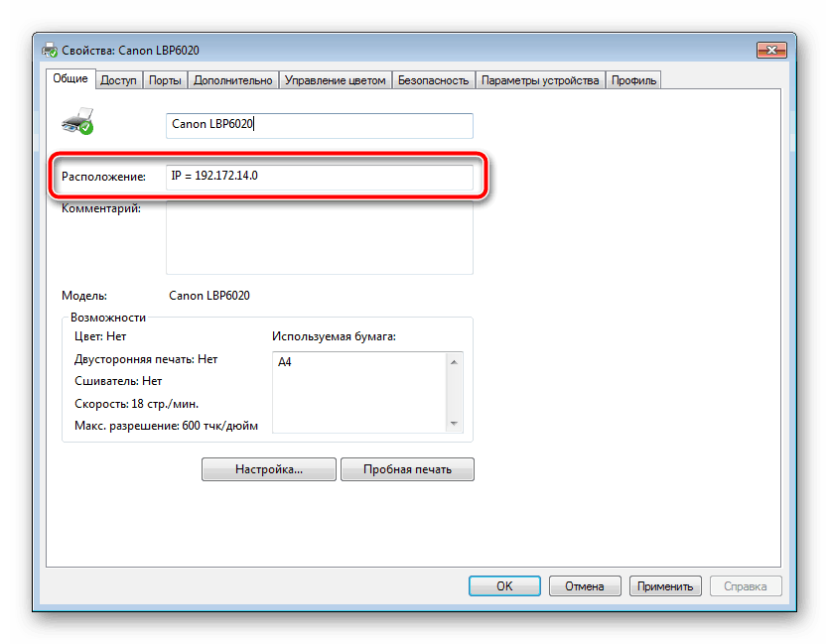
Task: Confirm with the OK button
Action: (504, 586)
